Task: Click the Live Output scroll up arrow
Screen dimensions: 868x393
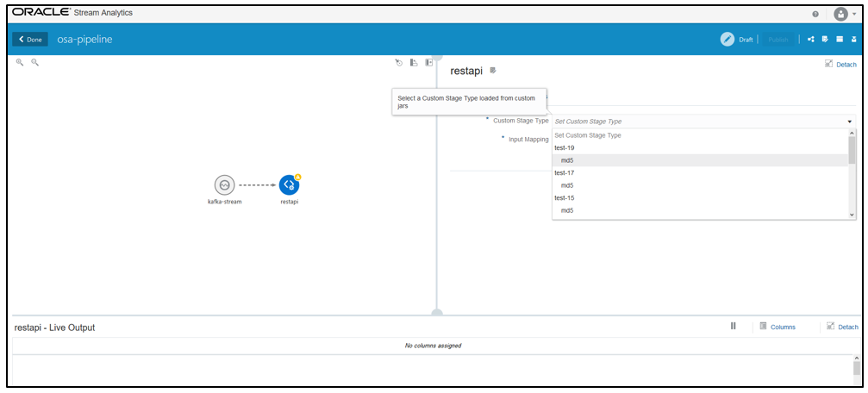Action: (x=857, y=359)
